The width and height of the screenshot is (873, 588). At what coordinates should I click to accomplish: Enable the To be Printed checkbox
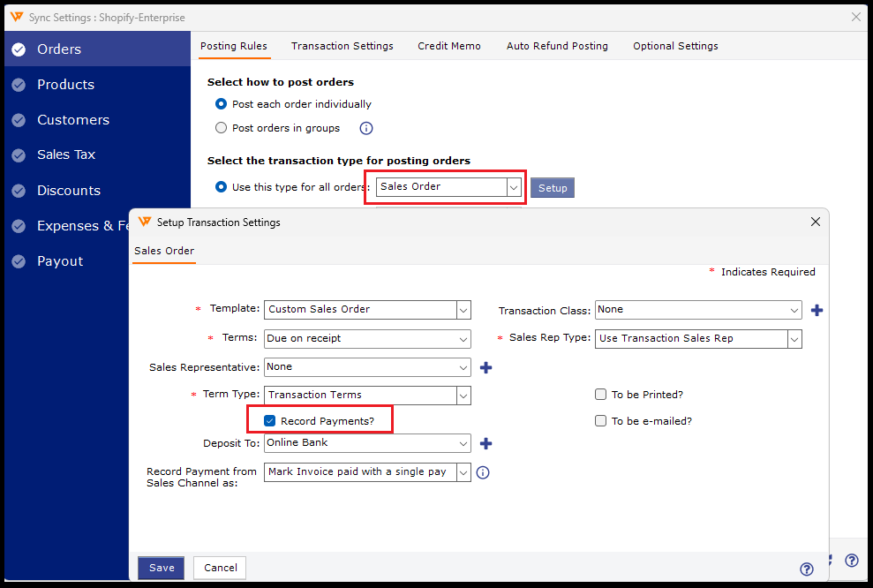tap(601, 395)
